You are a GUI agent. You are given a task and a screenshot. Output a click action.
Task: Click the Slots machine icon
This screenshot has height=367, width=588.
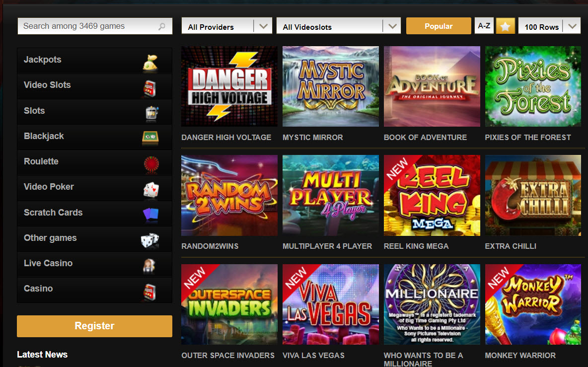(x=151, y=113)
